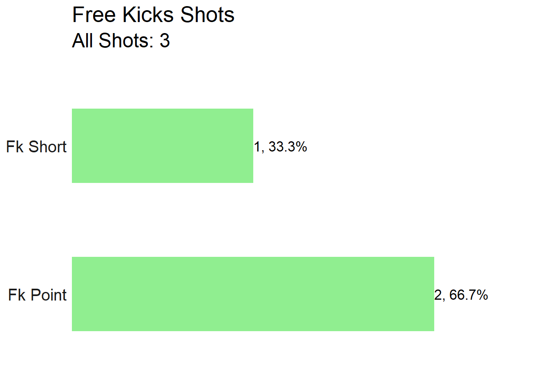Screen dimensions: 549x392
Task: Click the word 'Point' in the axis label
Action: tap(49, 295)
